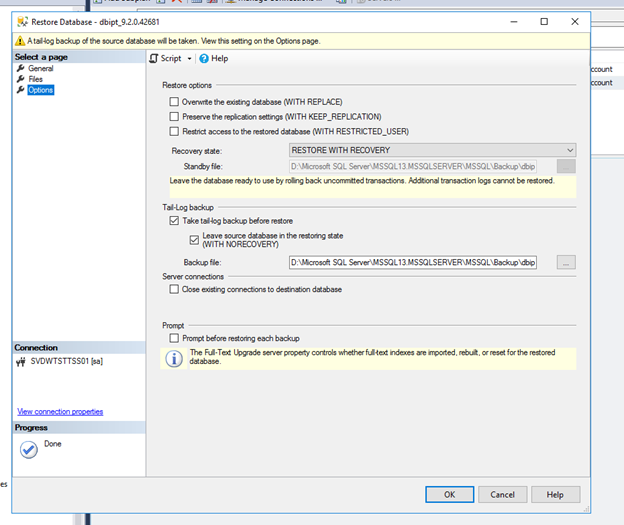The height and width of the screenshot is (525, 624).
Task: Enable Overwrite the existing database (WITH REPLACE)
Action: pyautogui.click(x=174, y=102)
